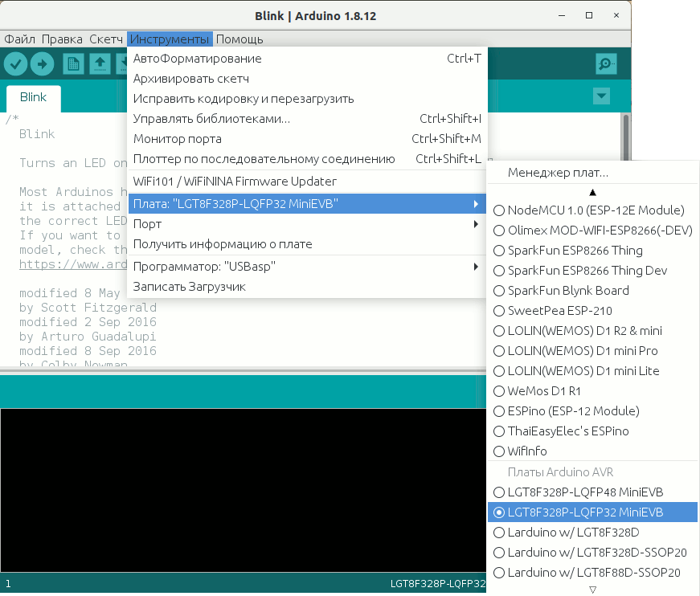Click the Upload arrow icon

(42, 64)
